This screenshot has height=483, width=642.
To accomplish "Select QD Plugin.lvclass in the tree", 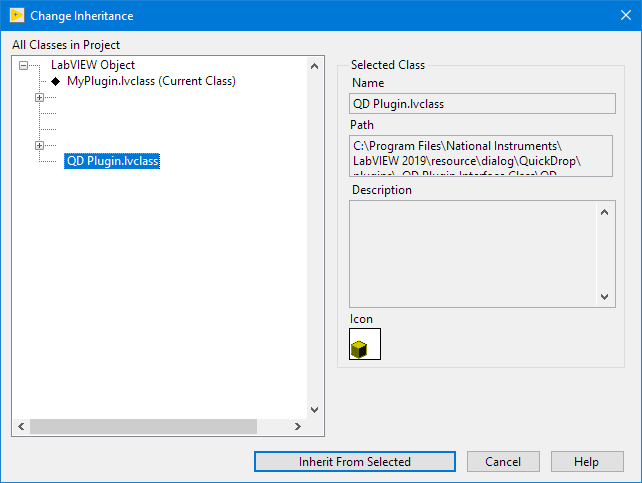I will pyautogui.click(x=112, y=161).
